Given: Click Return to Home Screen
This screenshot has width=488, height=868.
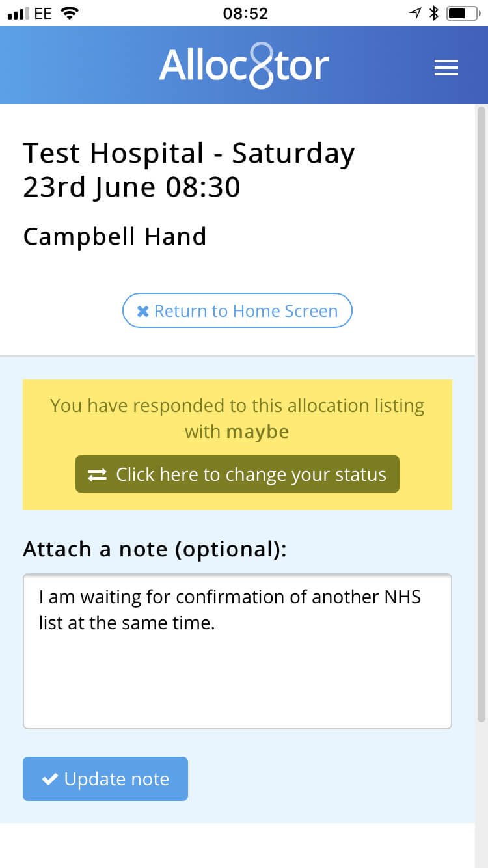Looking at the screenshot, I should click(x=237, y=310).
